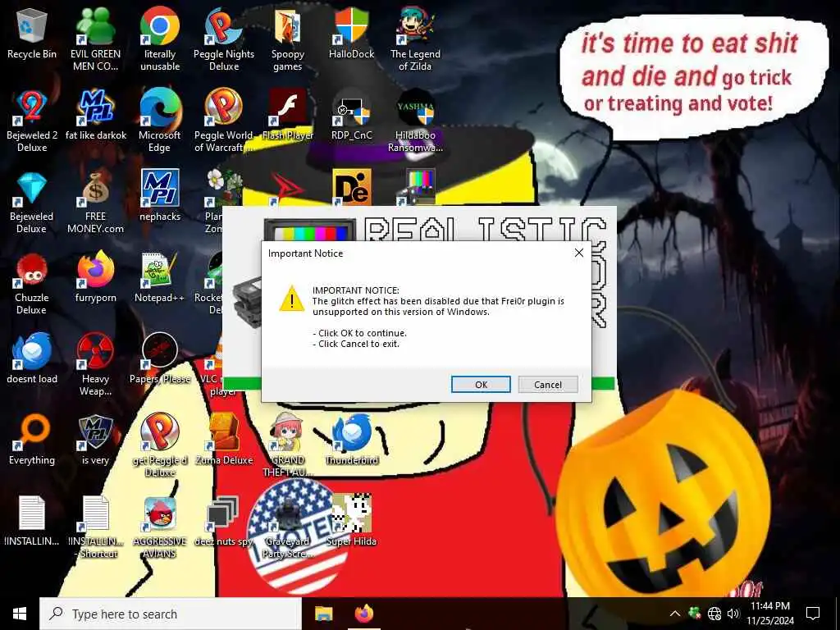Select the Thunderbird desktop icon

(x=351, y=441)
